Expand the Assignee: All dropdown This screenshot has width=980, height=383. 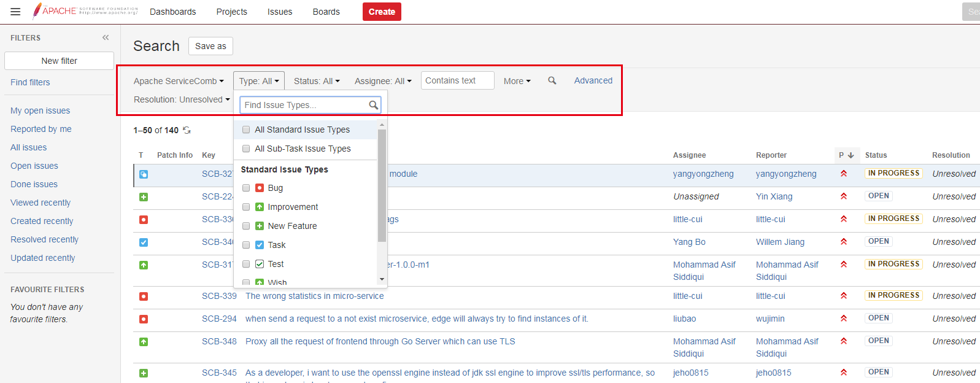click(383, 81)
